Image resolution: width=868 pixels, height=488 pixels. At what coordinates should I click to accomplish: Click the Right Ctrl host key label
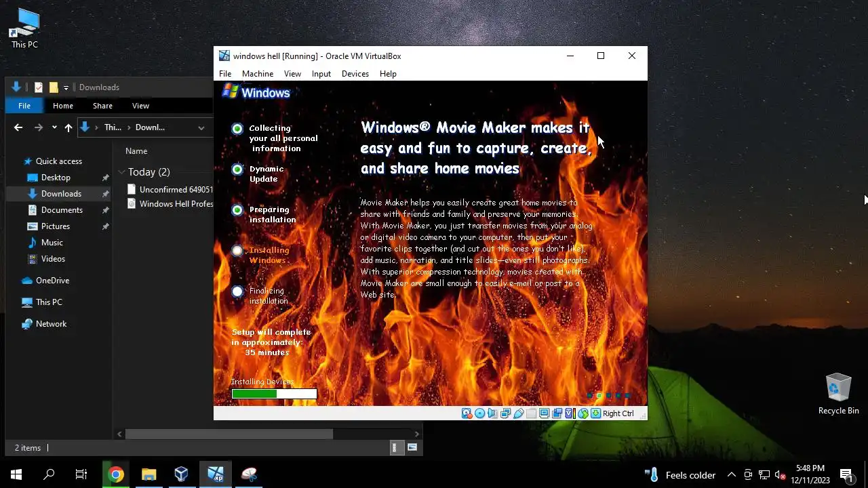[618, 413]
